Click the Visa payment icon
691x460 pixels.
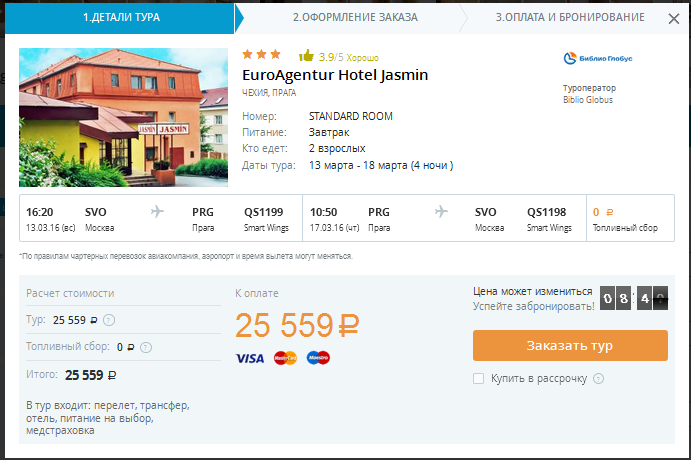(x=250, y=358)
